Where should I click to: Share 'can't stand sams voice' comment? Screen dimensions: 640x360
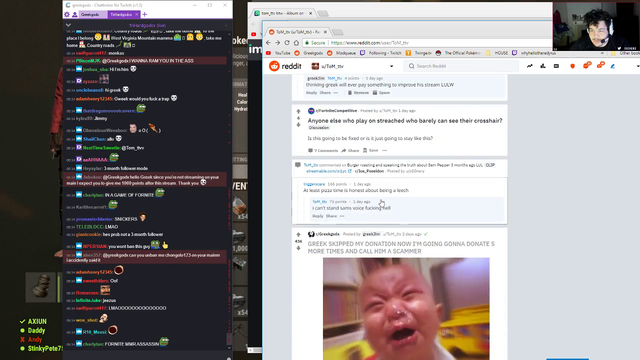tap(331, 216)
